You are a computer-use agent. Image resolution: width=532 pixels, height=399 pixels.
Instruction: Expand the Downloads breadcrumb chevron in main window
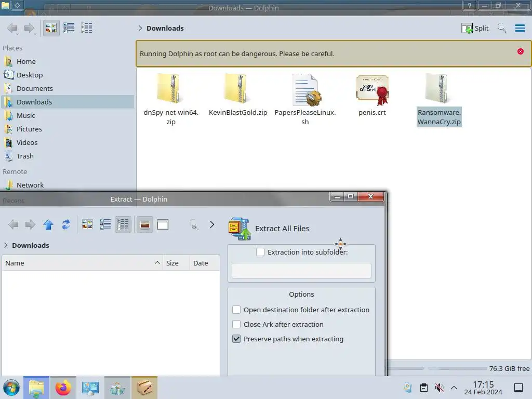pyautogui.click(x=140, y=28)
